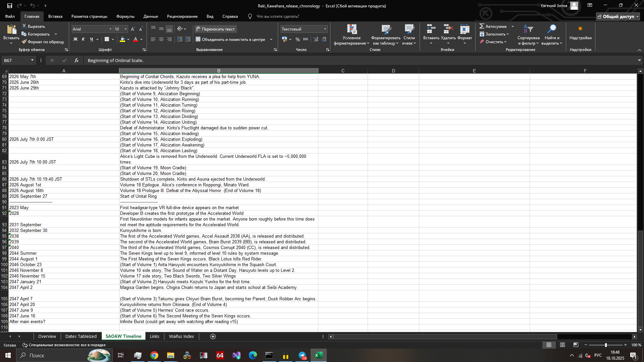Click the Find and Select magnifier icon

click(x=551, y=29)
